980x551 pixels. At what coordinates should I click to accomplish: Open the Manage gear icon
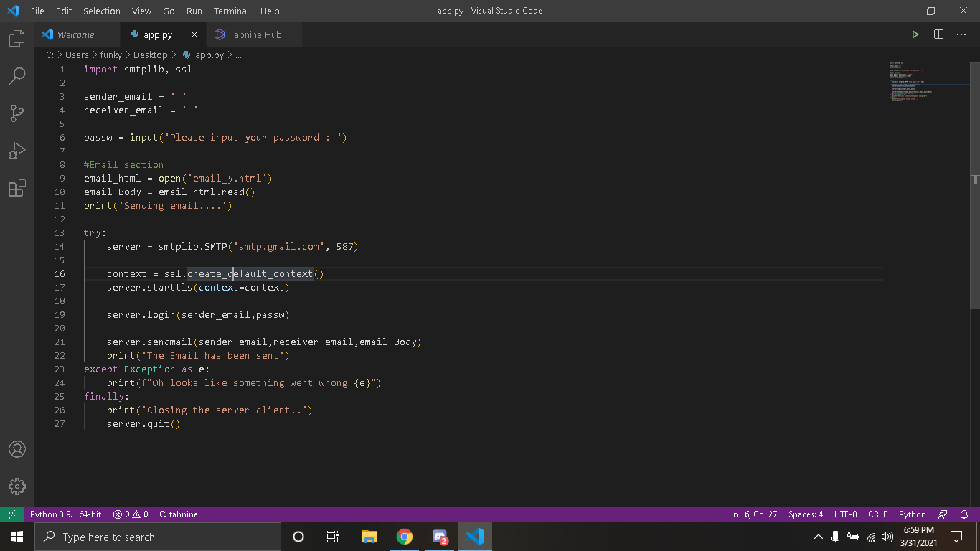pos(17,486)
